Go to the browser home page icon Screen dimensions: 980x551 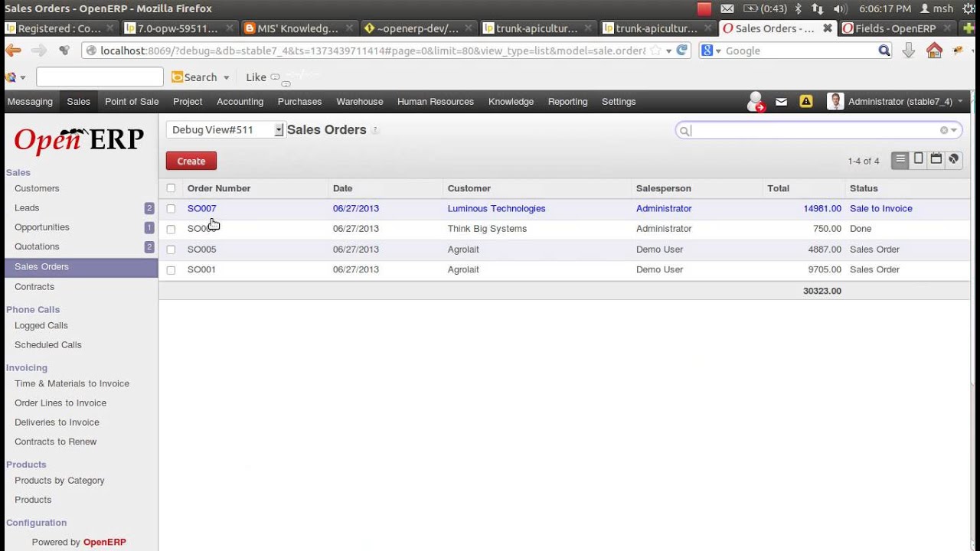(x=934, y=51)
